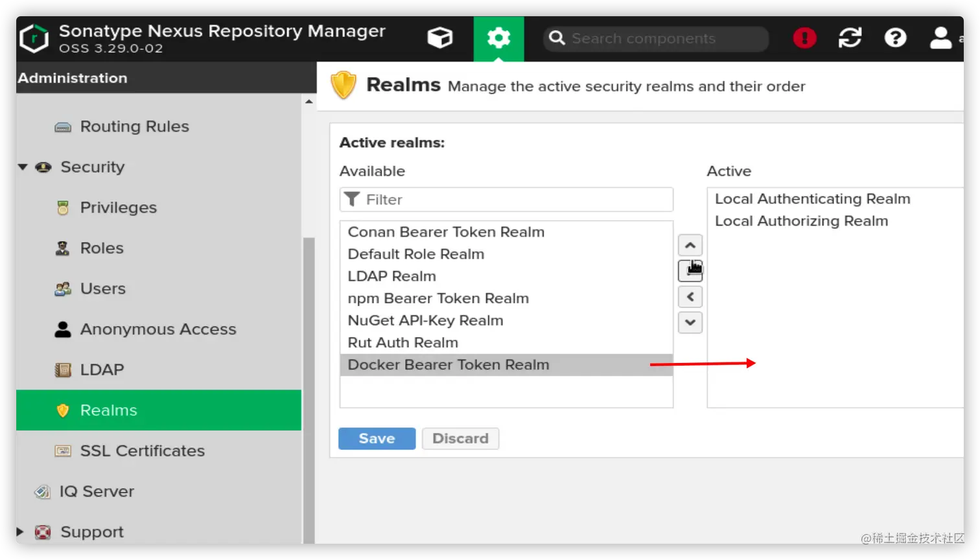Click the Save button

[x=377, y=439]
